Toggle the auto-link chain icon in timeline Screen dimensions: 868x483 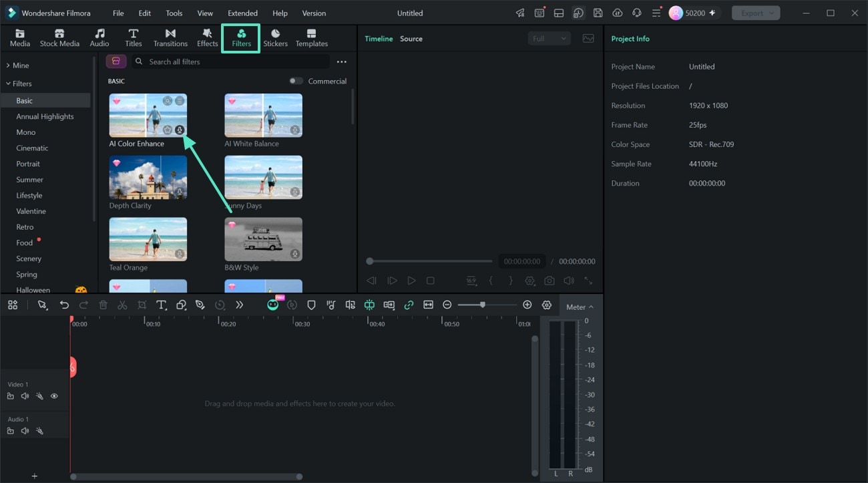[409, 305]
